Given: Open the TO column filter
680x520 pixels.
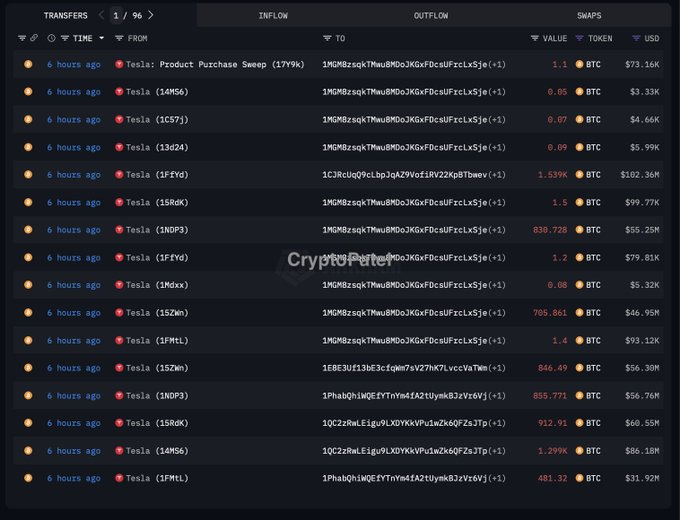Looking at the screenshot, I should [327, 38].
